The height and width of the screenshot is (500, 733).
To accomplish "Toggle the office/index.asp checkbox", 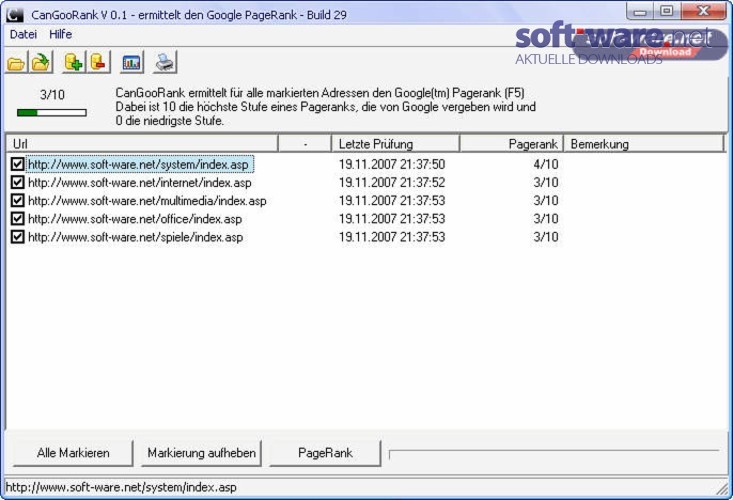I will pyautogui.click(x=17, y=219).
